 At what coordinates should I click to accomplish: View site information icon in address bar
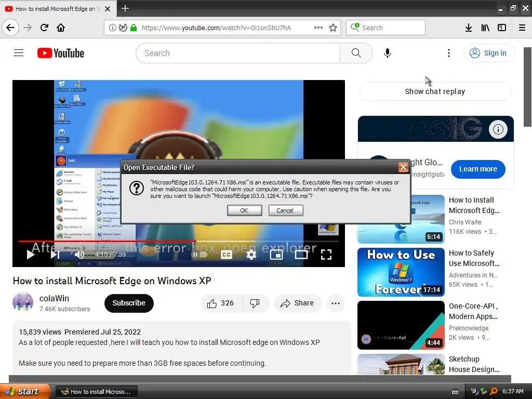click(x=112, y=28)
